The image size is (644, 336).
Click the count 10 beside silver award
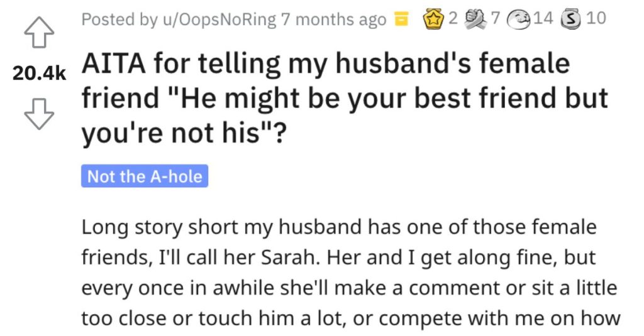tap(596, 18)
